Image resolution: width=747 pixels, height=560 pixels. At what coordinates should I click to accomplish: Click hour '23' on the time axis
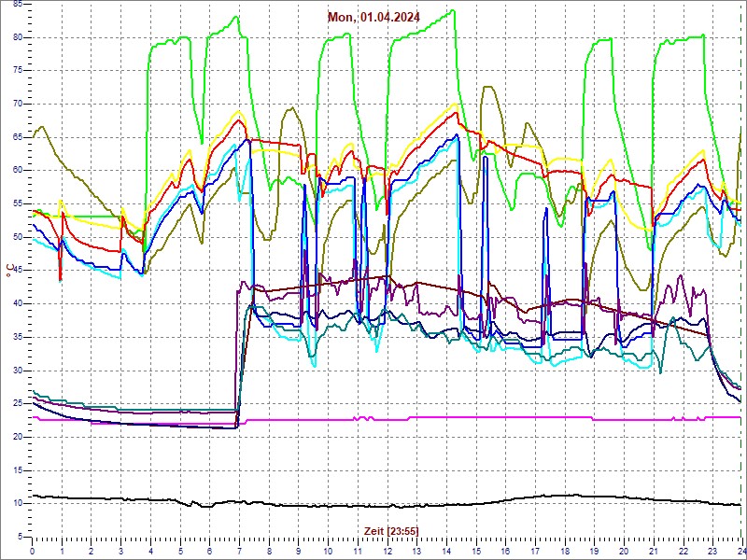pos(712,550)
